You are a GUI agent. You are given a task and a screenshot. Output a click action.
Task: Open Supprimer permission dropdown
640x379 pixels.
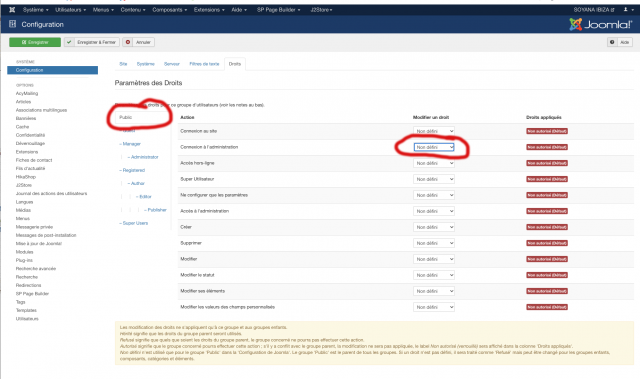434,243
